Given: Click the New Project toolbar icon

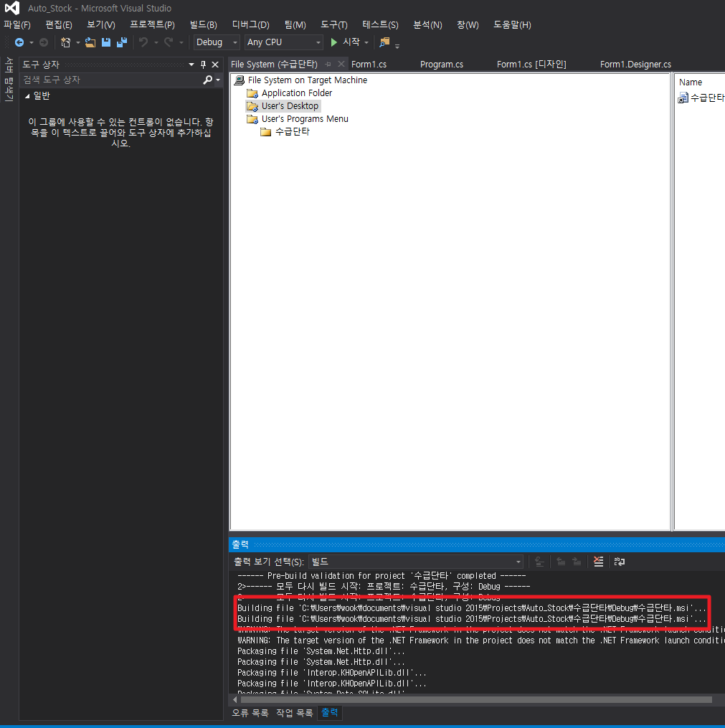Looking at the screenshot, I should (x=65, y=42).
